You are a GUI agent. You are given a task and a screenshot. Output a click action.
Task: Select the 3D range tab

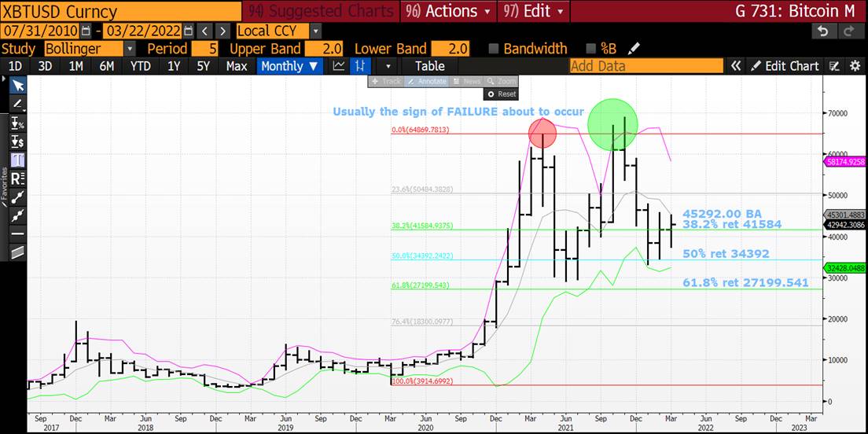coord(45,66)
